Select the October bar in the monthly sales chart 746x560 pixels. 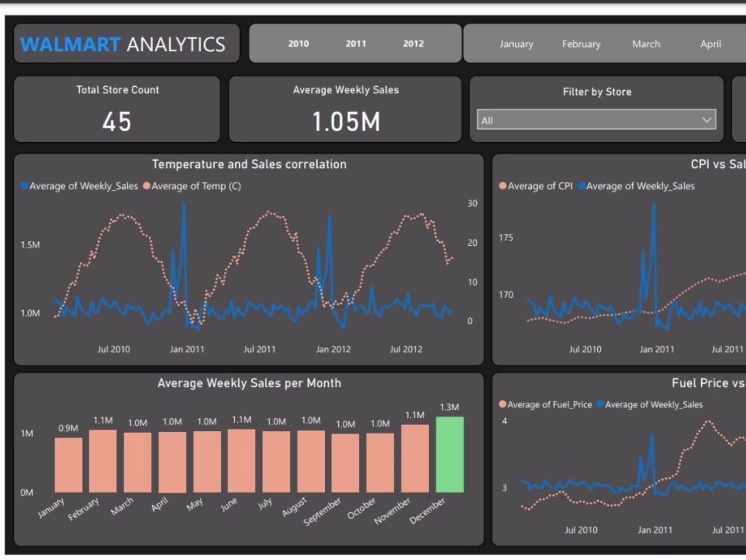pos(380,463)
